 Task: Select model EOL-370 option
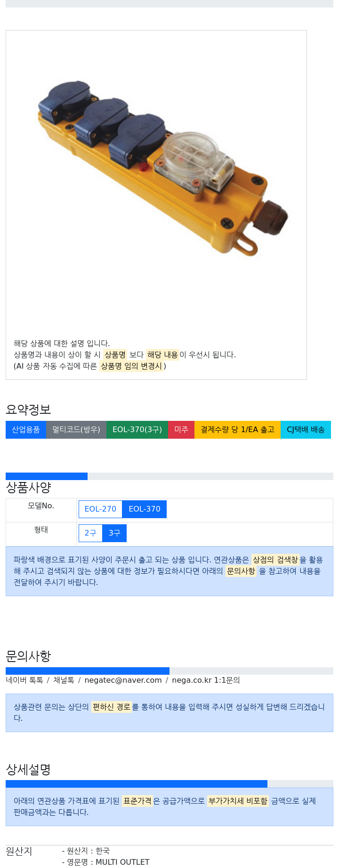145,509
